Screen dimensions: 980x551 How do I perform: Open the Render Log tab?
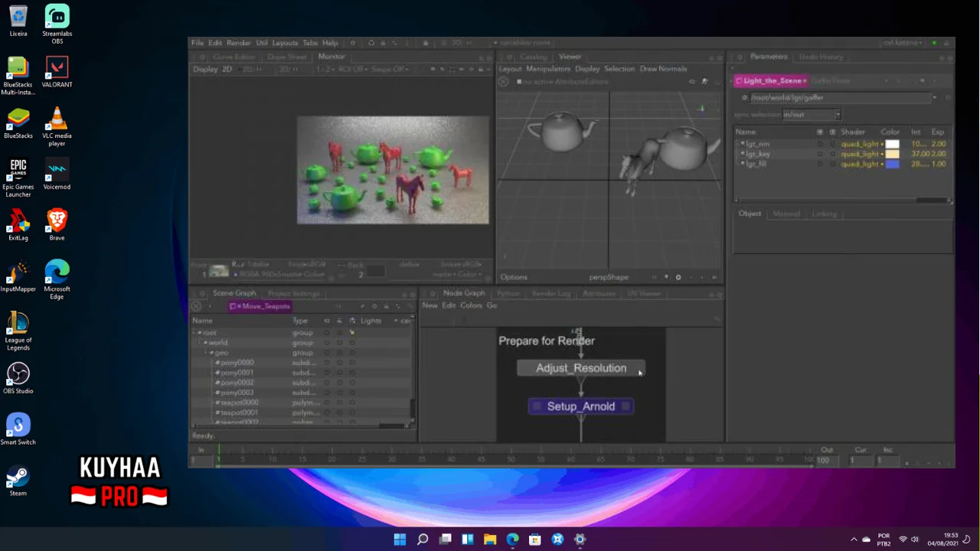click(550, 293)
